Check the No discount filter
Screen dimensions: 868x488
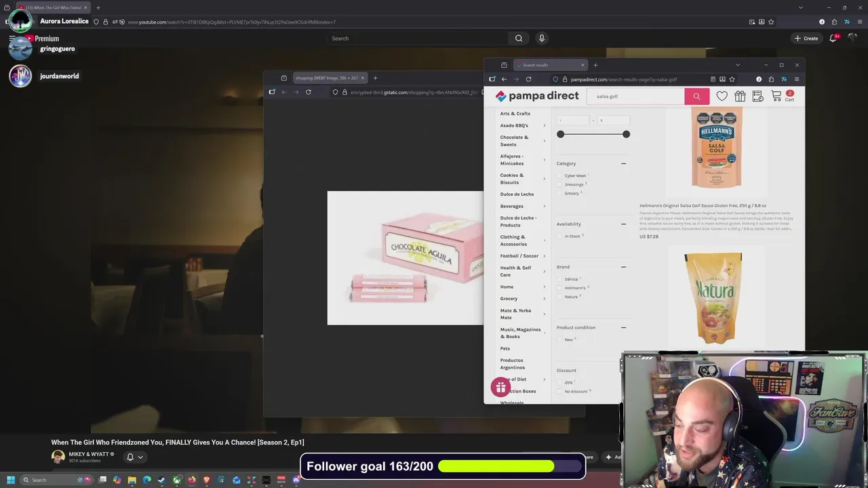click(x=560, y=391)
